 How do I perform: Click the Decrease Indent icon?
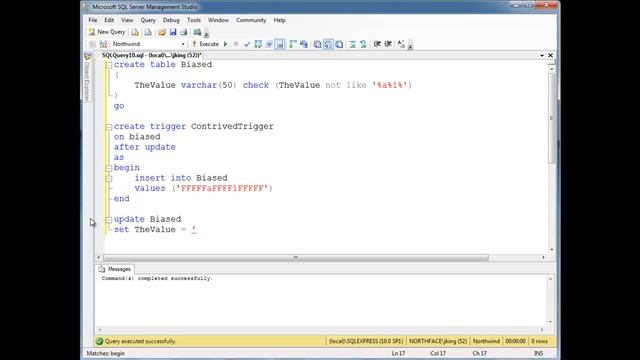click(377, 44)
